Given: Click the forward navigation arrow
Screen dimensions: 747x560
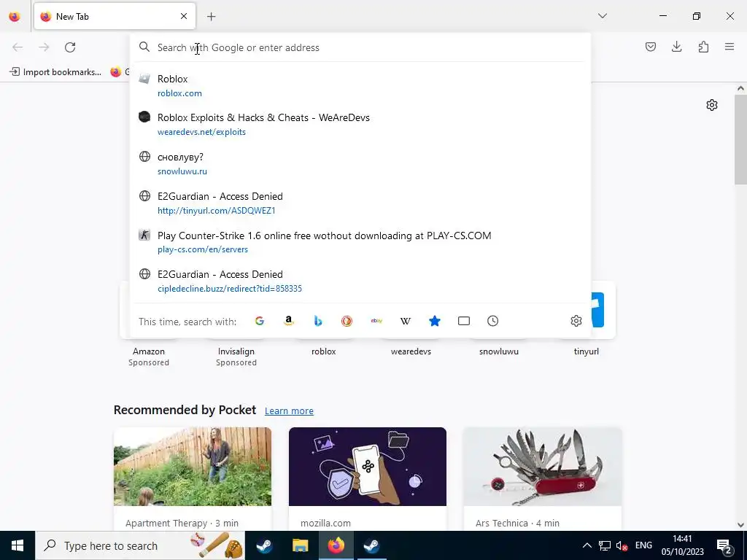Looking at the screenshot, I should click(44, 47).
